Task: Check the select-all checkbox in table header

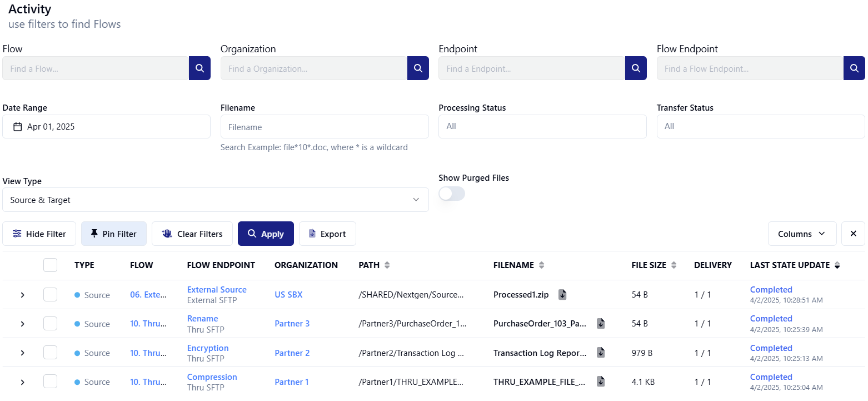Action: [x=51, y=265]
